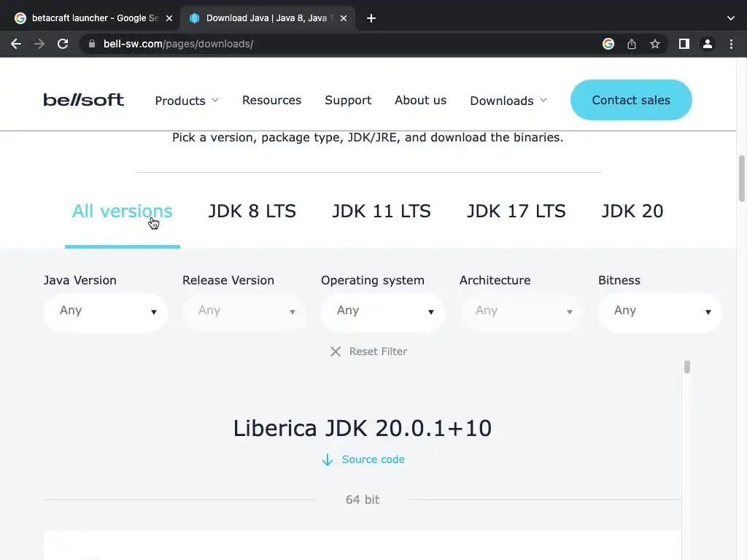Open the Google account icon in address bar
Screen dimensions: 747x560
(x=608, y=44)
